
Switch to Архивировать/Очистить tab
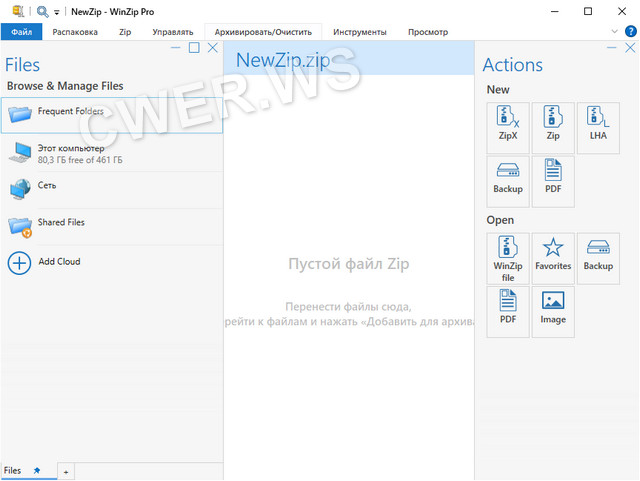tap(263, 32)
